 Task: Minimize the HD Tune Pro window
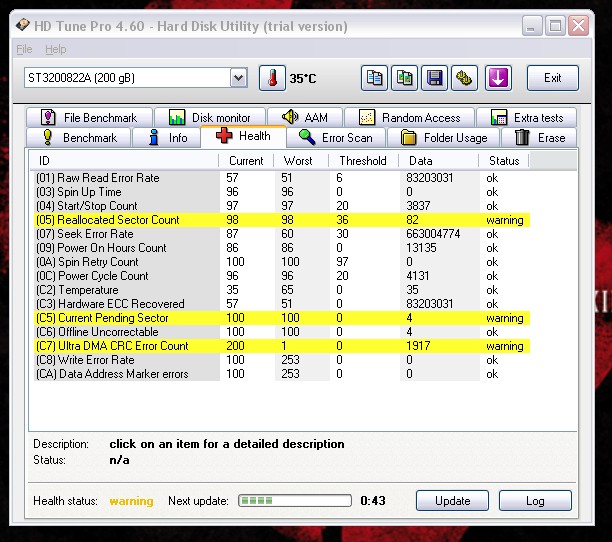532,26
